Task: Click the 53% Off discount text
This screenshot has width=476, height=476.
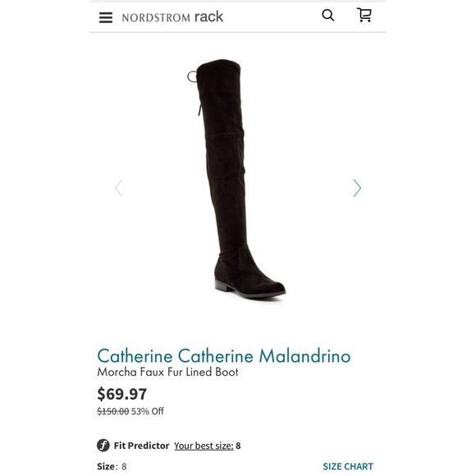Action: tap(148, 411)
